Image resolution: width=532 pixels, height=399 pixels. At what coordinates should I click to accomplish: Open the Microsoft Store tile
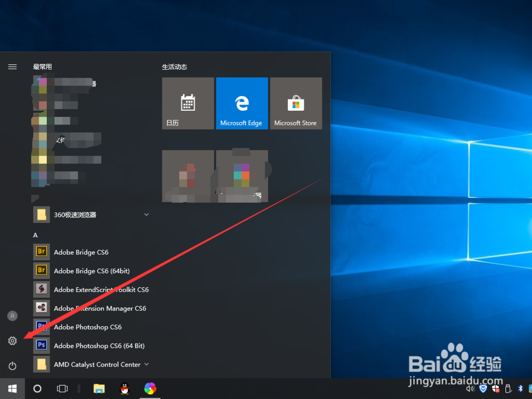pos(296,103)
